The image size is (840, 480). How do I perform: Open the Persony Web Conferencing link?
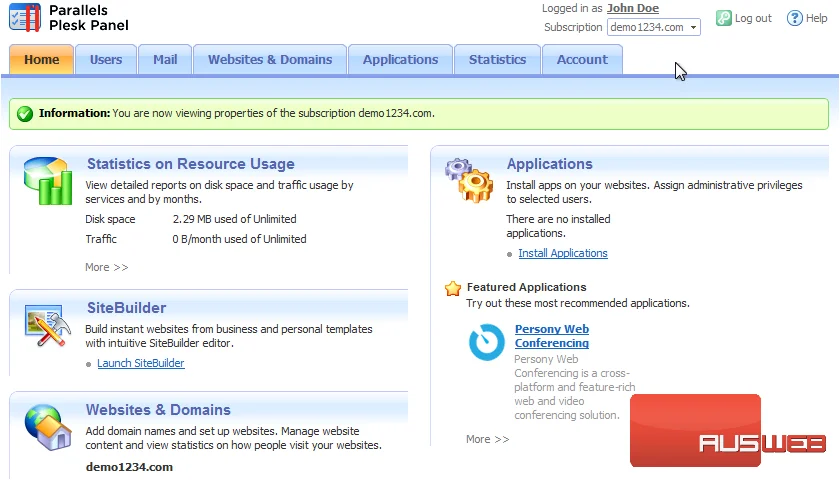[552, 336]
